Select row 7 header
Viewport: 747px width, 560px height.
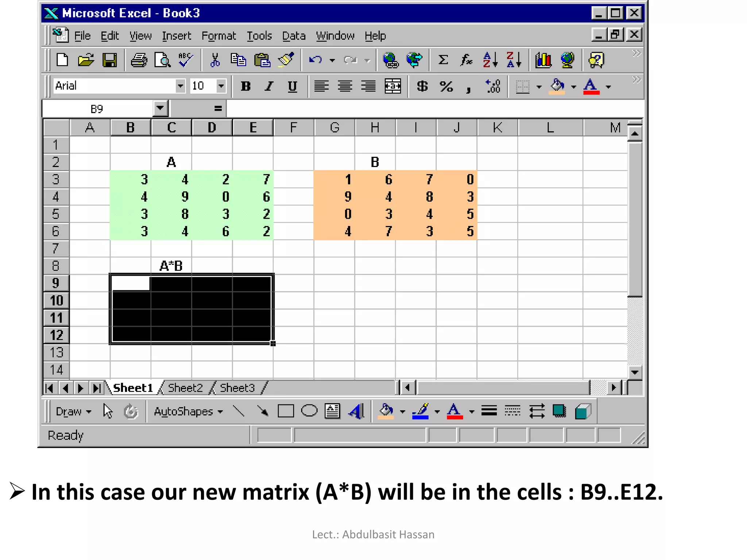[x=56, y=249]
